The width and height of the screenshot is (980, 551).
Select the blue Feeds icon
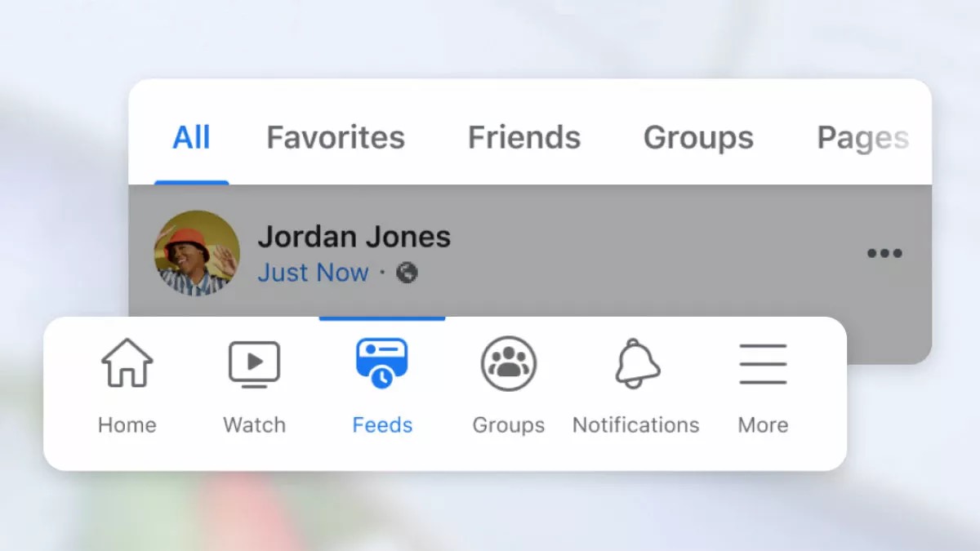click(x=381, y=363)
